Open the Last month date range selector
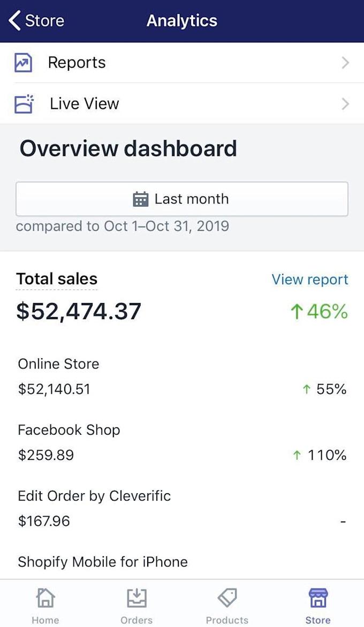This screenshot has height=627, width=364. click(x=182, y=199)
